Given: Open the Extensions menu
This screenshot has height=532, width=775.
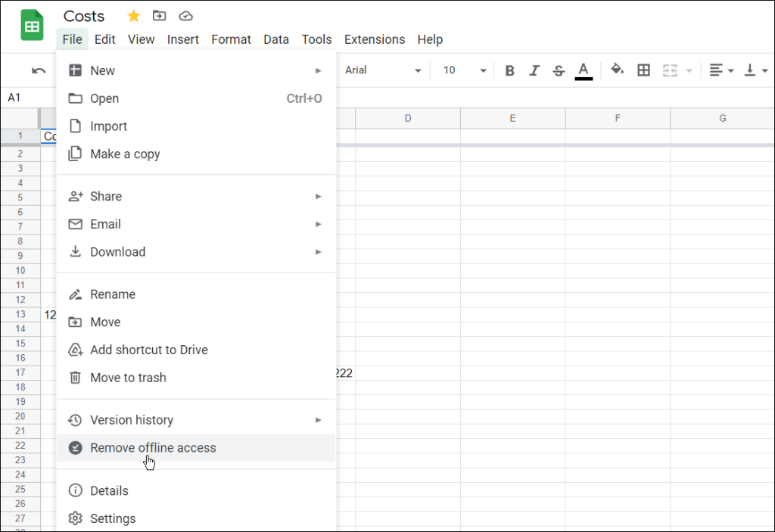Looking at the screenshot, I should (x=375, y=39).
